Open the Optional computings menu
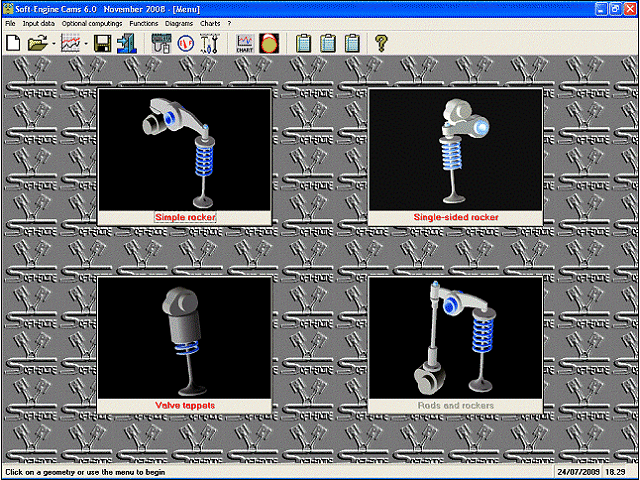Screen dimensions: 640x480 point(92,24)
